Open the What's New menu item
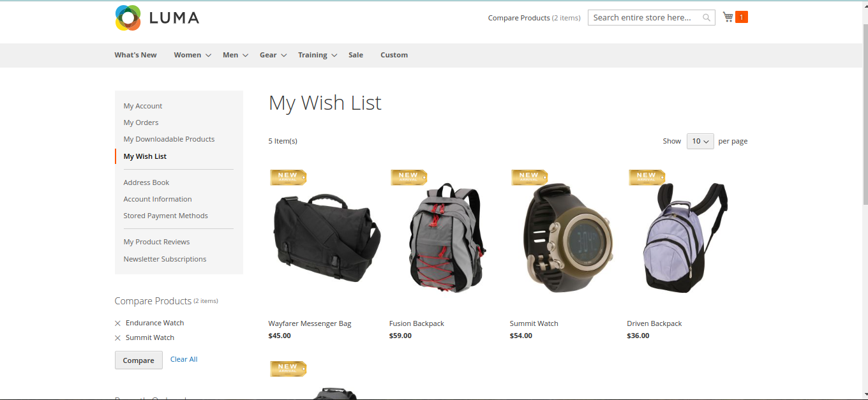 point(135,55)
